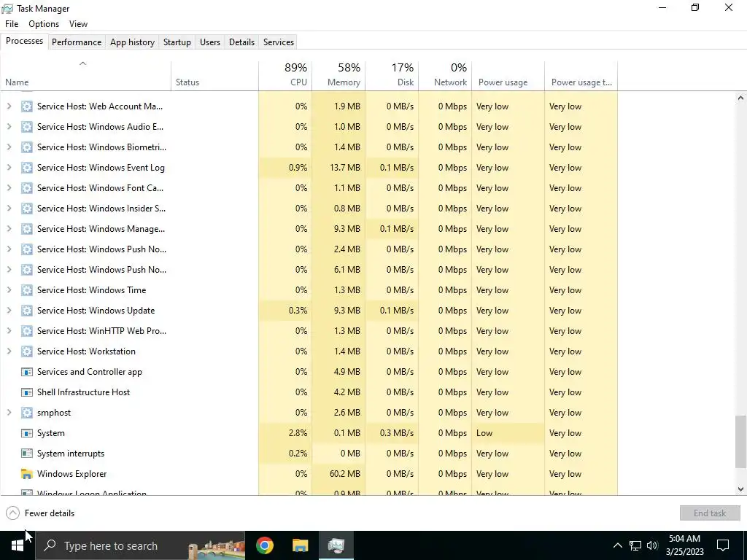Click the gear icon of Service Host: Windows Insider

27,209
